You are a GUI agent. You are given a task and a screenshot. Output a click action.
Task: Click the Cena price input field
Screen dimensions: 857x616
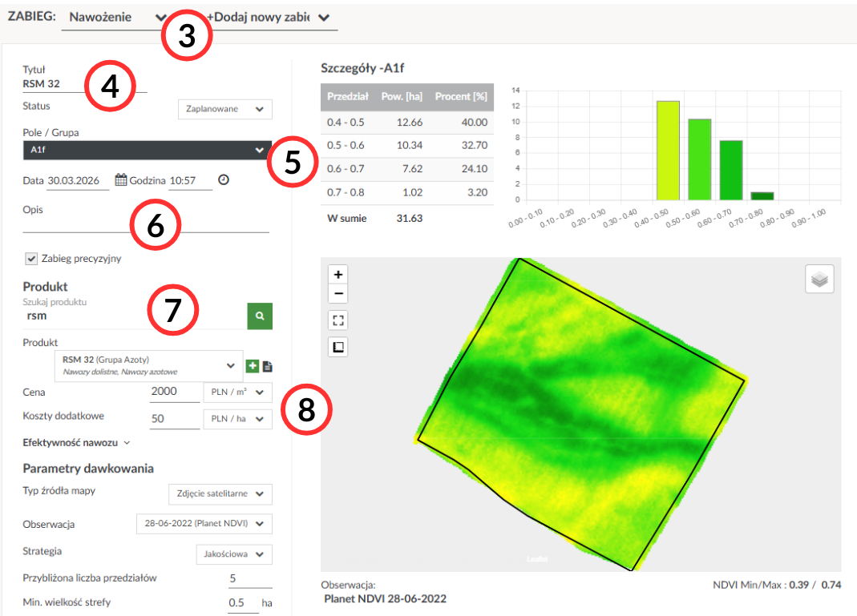pyautogui.click(x=174, y=393)
